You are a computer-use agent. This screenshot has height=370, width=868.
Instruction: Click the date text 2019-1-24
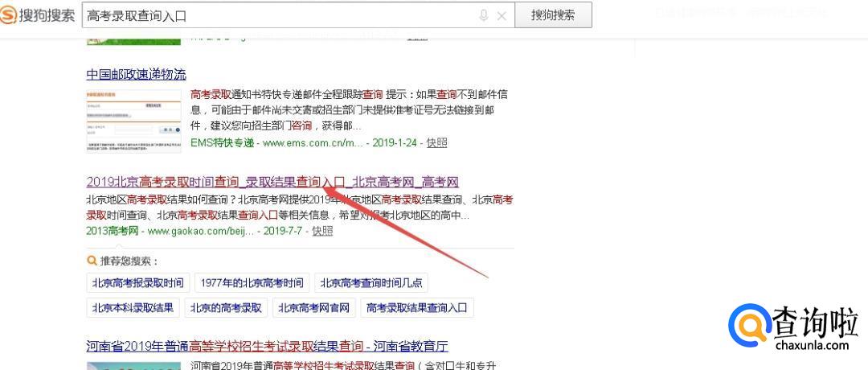click(395, 142)
